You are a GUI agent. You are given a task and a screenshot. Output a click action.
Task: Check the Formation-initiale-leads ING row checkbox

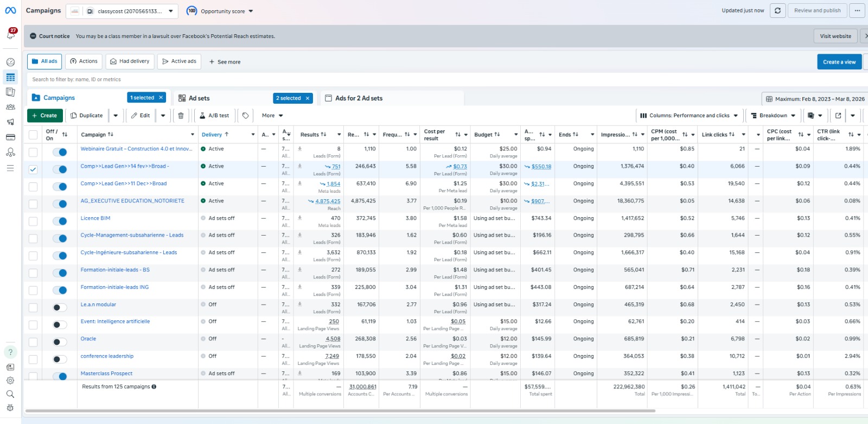pos(33,290)
